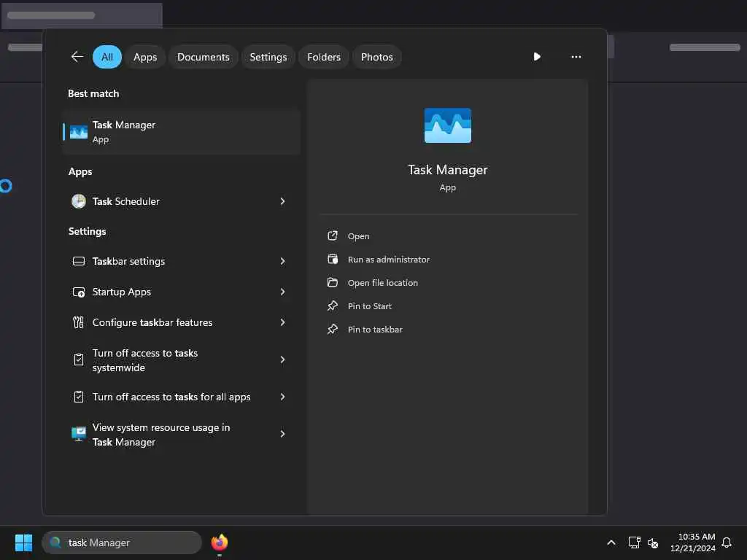Expand Task Scheduler result chevron

[x=282, y=201]
